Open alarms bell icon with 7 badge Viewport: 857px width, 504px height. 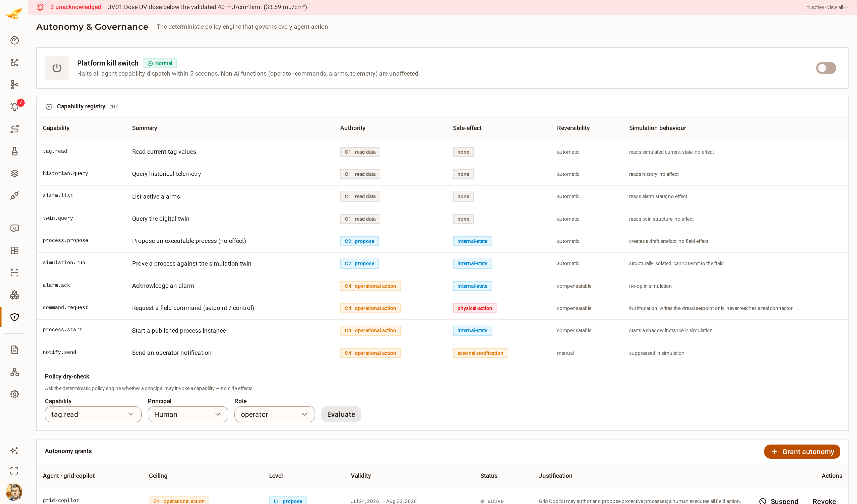14,107
